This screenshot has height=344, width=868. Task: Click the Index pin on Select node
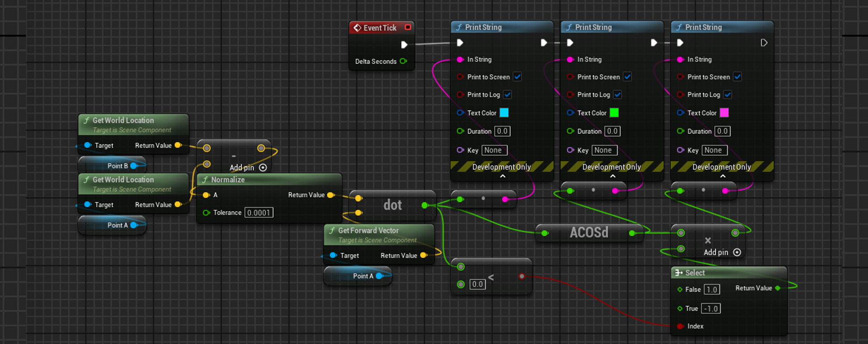pos(680,326)
